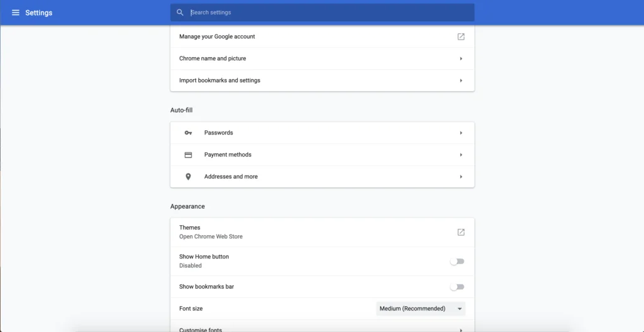Image resolution: width=644 pixels, height=332 pixels.
Task: Toggle the Show Home button switch
Action: tap(457, 262)
